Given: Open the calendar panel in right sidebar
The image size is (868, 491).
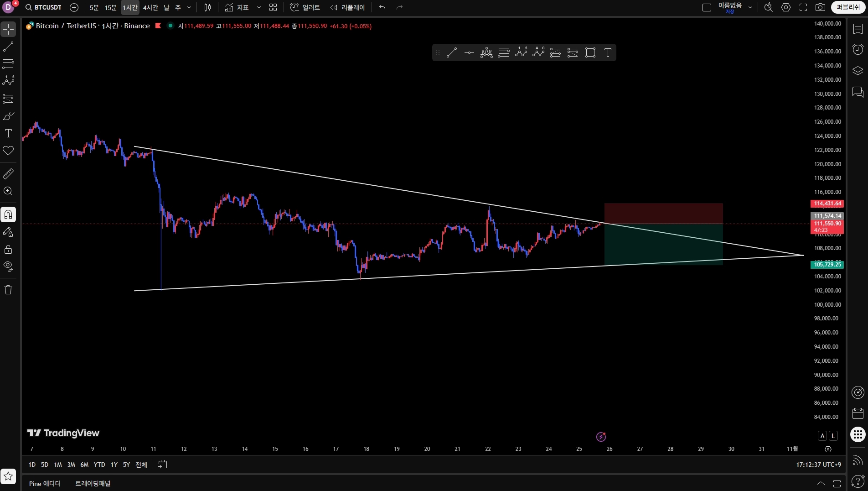Looking at the screenshot, I should pos(858,413).
